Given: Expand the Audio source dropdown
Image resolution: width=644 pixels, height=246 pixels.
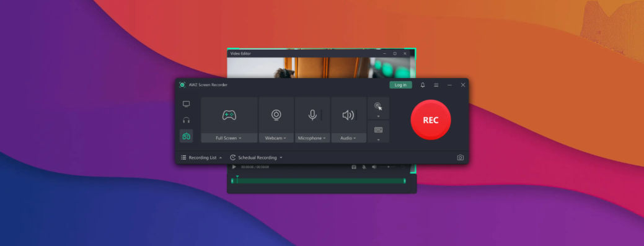Looking at the screenshot, I should tap(348, 138).
